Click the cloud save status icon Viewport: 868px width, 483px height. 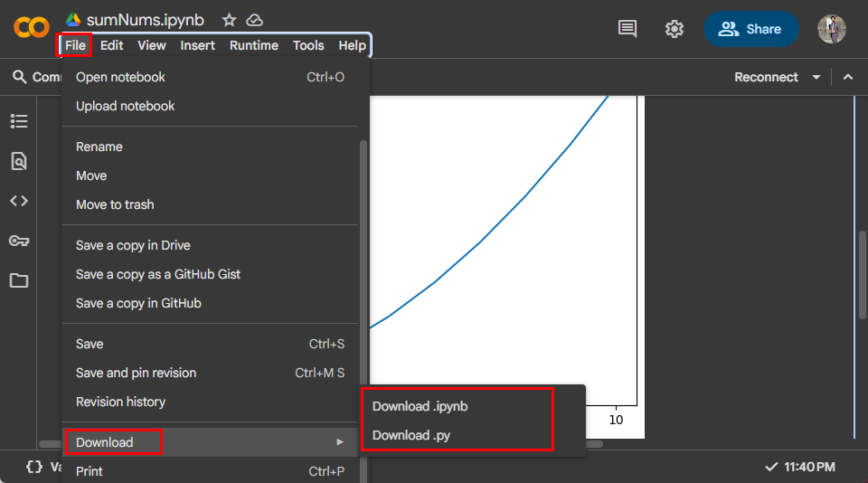coord(254,20)
